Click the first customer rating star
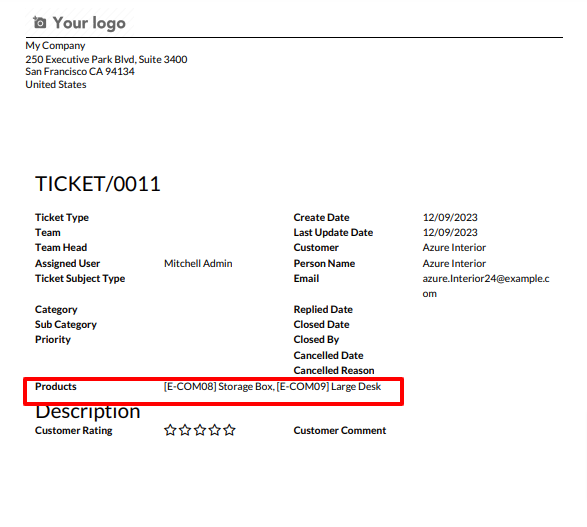 click(x=170, y=430)
